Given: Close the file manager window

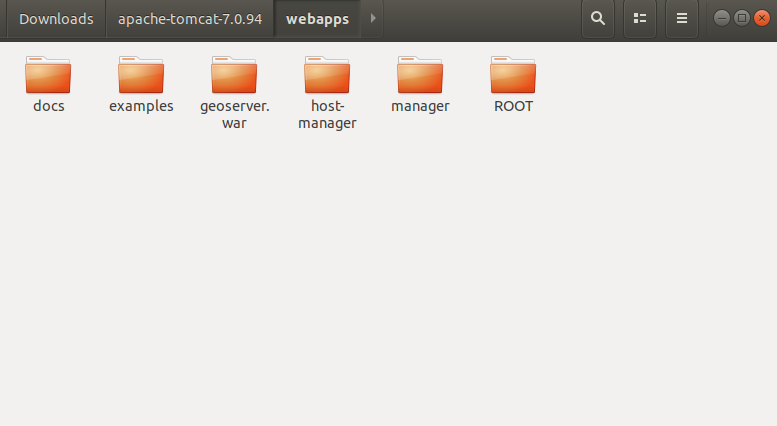Looking at the screenshot, I should (761, 18).
